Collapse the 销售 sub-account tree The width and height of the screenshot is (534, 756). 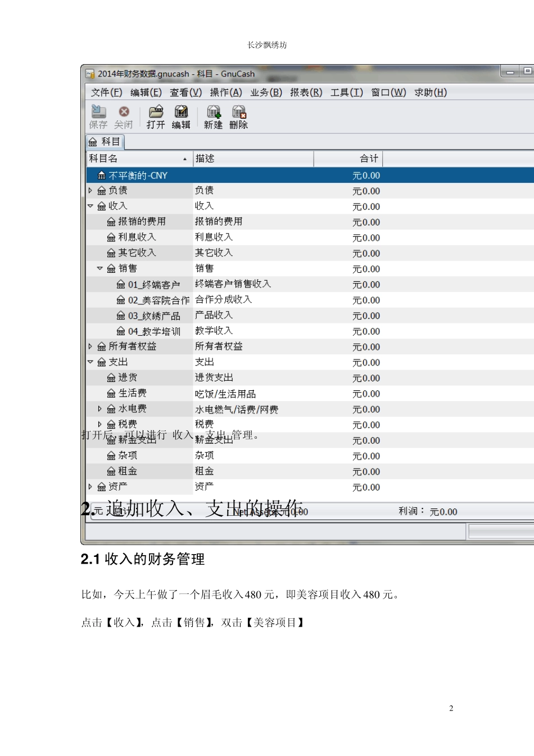(99, 269)
